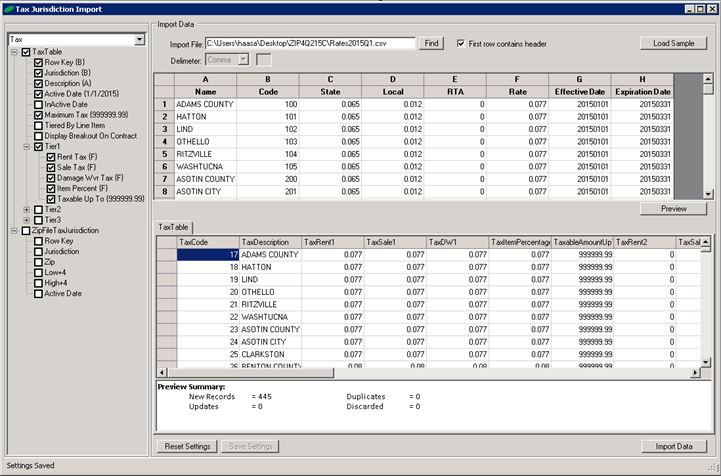The width and height of the screenshot is (721, 476).
Task: Select the TaxTable tab
Action: point(175,228)
